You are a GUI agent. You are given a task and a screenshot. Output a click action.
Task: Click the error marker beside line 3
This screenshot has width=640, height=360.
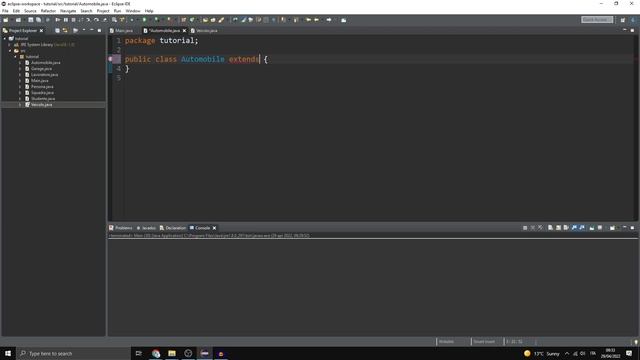click(x=111, y=59)
